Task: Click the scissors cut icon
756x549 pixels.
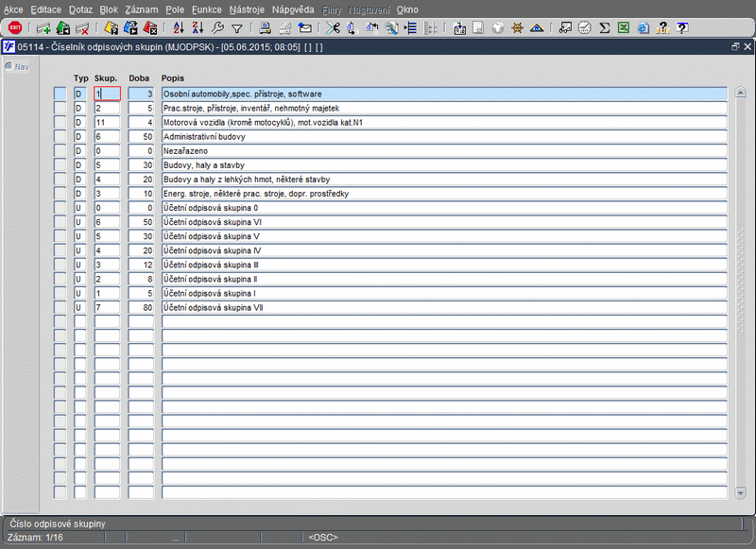Action: click(x=333, y=28)
